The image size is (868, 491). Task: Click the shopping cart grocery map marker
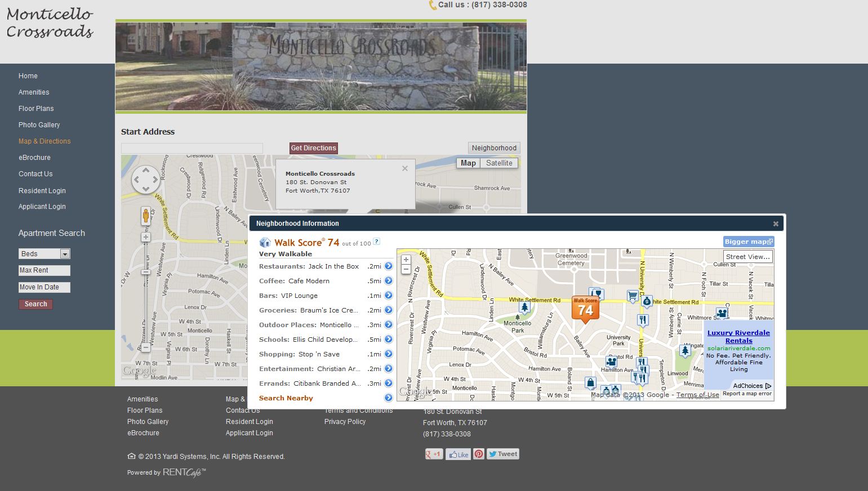point(633,296)
